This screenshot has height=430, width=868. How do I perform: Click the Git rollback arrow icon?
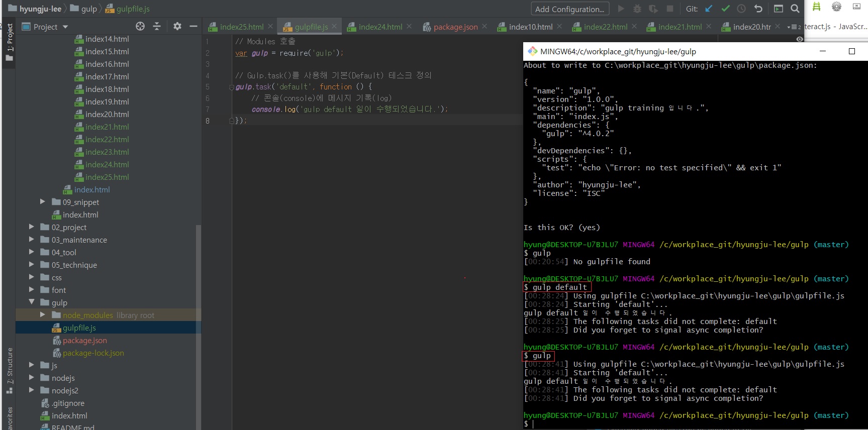(x=758, y=9)
